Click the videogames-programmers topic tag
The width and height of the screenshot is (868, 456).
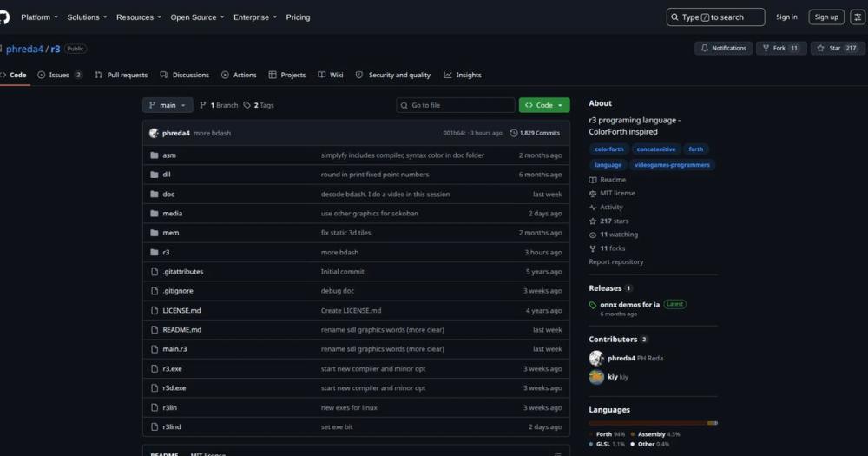click(672, 164)
